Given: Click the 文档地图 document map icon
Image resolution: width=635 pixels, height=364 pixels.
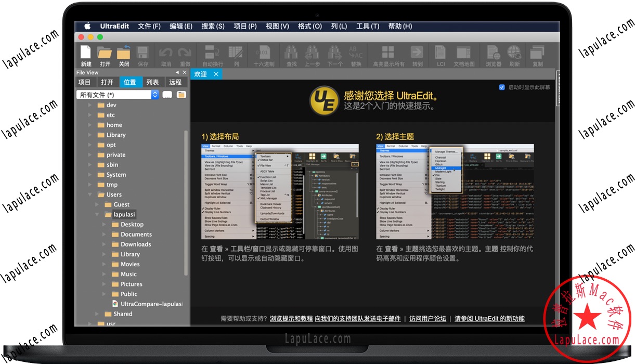Looking at the screenshot, I should click(x=464, y=53).
